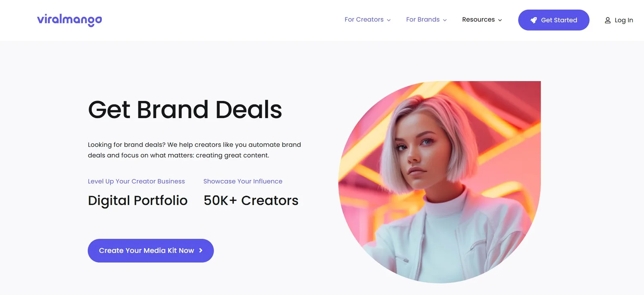
Task: Click the 50K+ Creators heading
Action: coord(251,200)
